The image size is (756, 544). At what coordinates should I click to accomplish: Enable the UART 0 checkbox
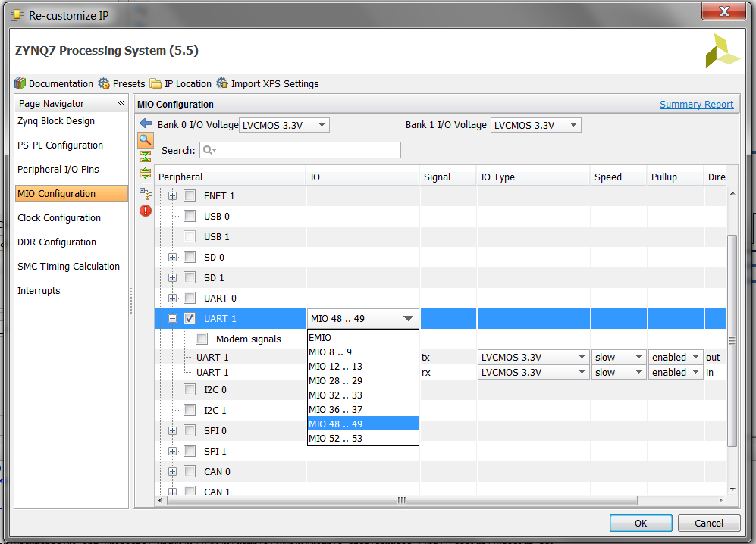point(190,298)
